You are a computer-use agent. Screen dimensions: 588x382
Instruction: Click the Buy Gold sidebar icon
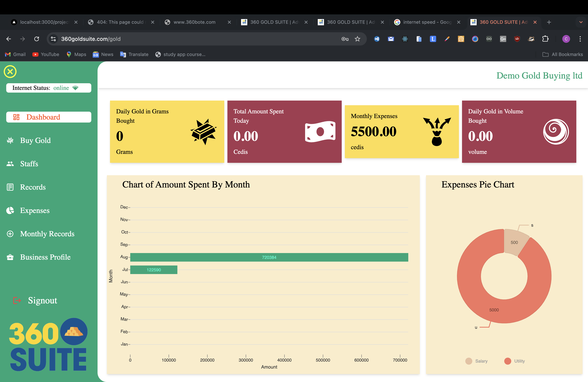pyautogui.click(x=10, y=140)
